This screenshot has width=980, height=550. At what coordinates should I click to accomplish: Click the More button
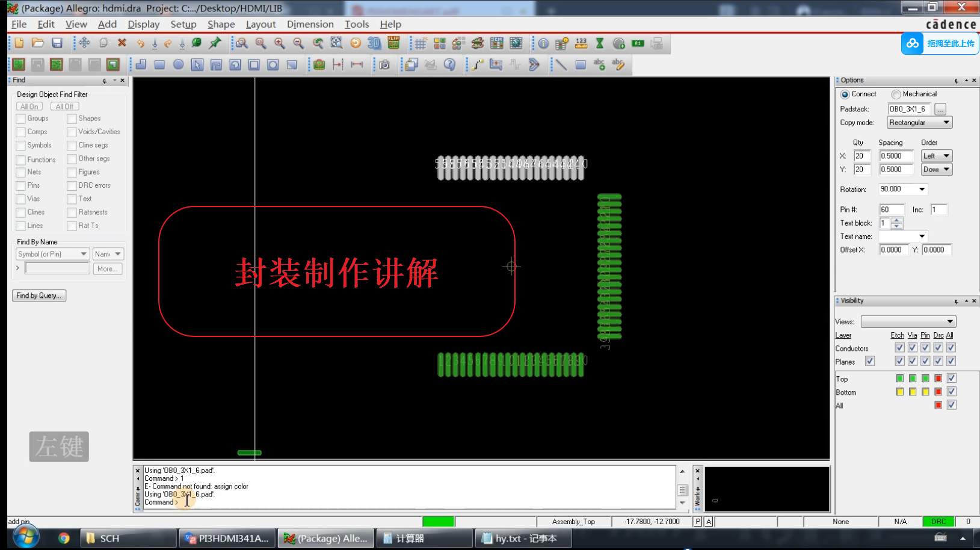108,269
